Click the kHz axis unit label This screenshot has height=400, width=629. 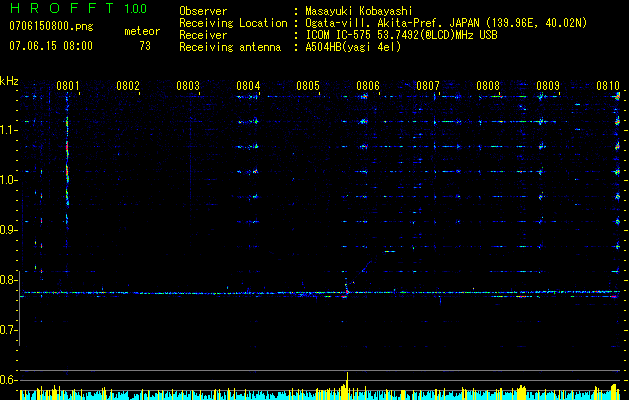pos(9,81)
